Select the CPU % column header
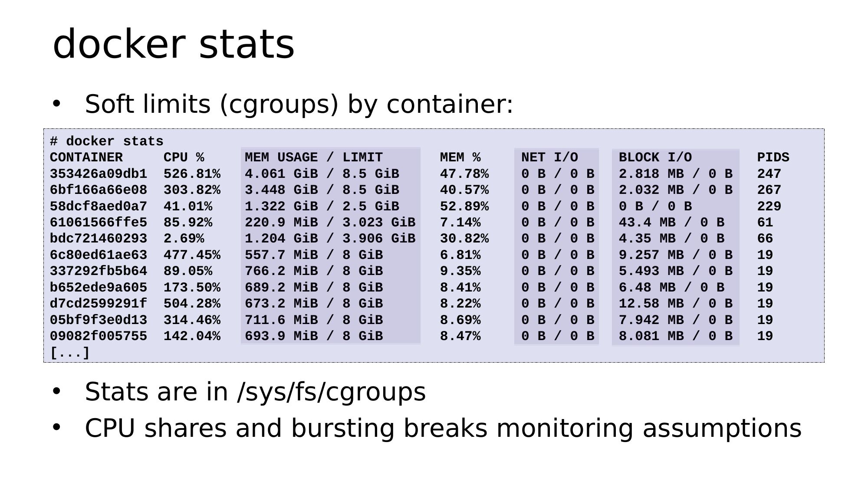Screen dimensions: 868x488 click(184, 157)
